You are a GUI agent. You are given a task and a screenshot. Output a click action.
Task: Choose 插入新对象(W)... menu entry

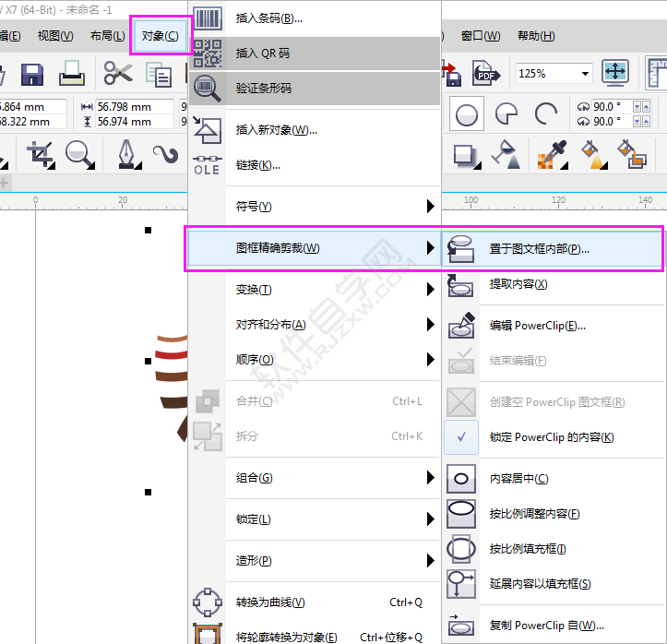pyautogui.click(x=314, y=130)
